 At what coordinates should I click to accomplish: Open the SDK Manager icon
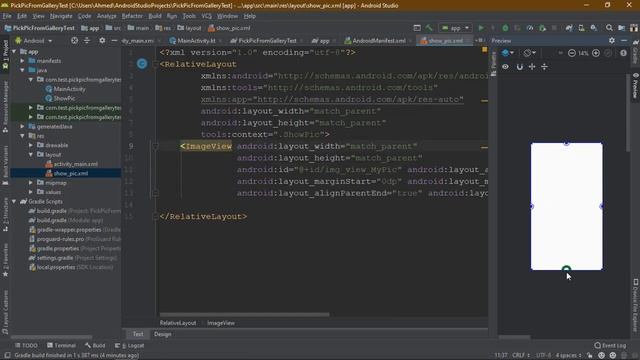point(594,28)
